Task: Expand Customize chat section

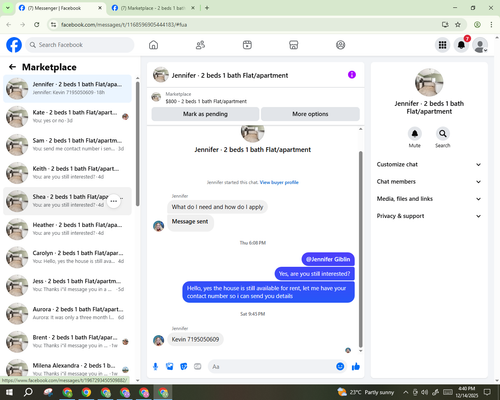Action: (429, 164)
